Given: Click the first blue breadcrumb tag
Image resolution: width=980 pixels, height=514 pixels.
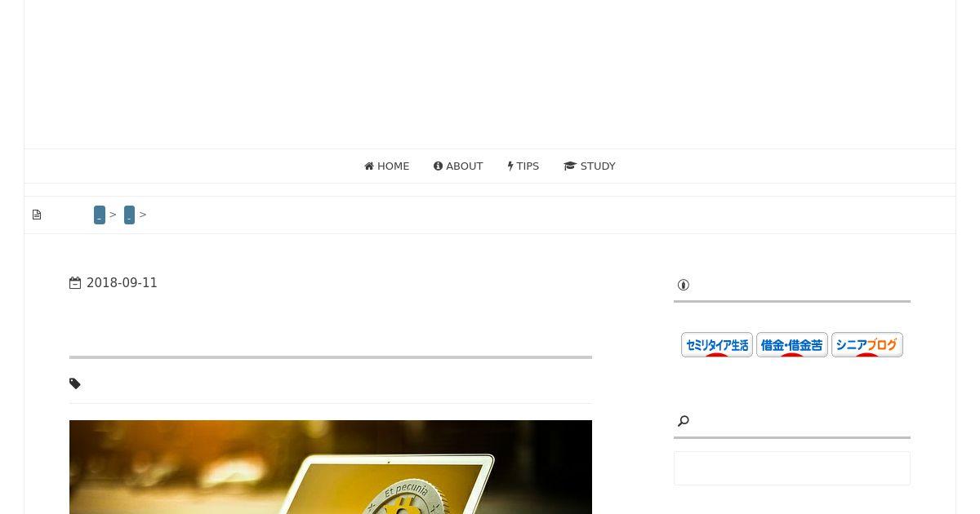Looking at the screenshot, I should [100, 215].
